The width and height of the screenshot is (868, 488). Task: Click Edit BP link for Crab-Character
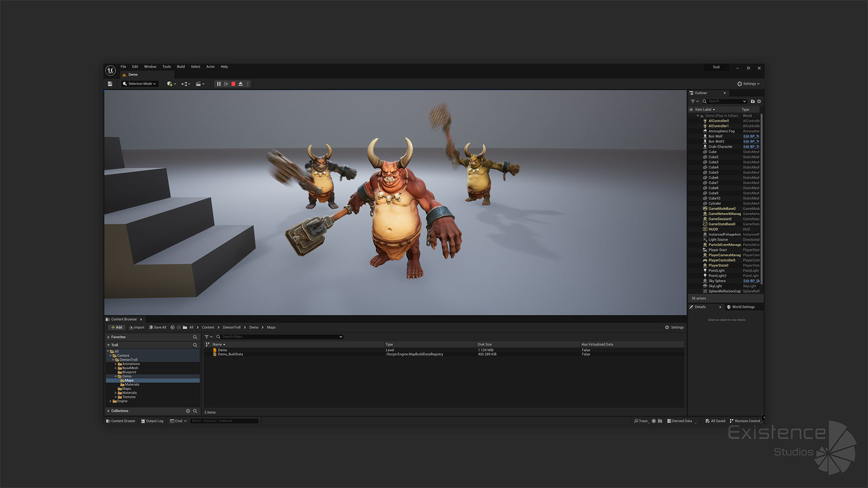(x=751, y=147)
